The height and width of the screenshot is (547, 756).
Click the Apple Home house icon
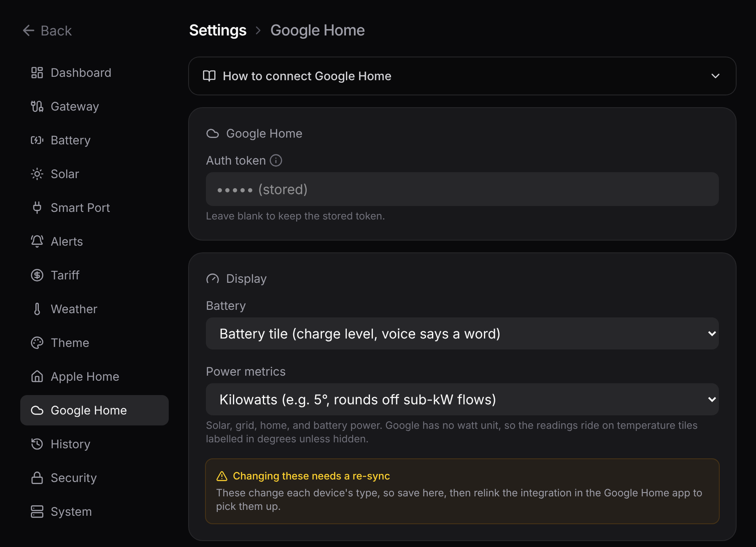point(37,376)
